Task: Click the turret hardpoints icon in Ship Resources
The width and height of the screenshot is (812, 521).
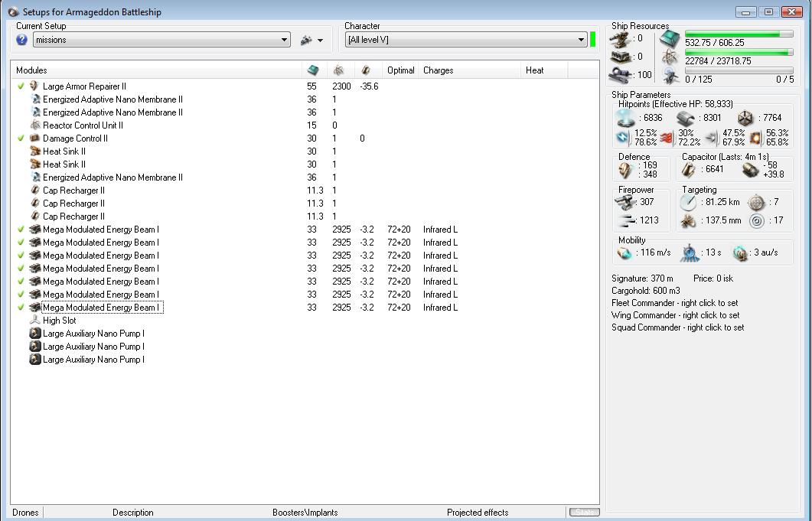Action: (621, 38)
